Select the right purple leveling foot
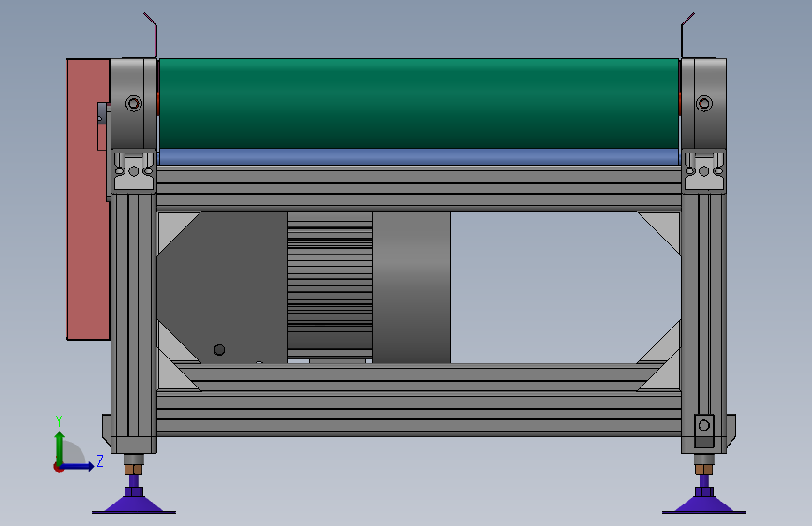 coord(704,499)
